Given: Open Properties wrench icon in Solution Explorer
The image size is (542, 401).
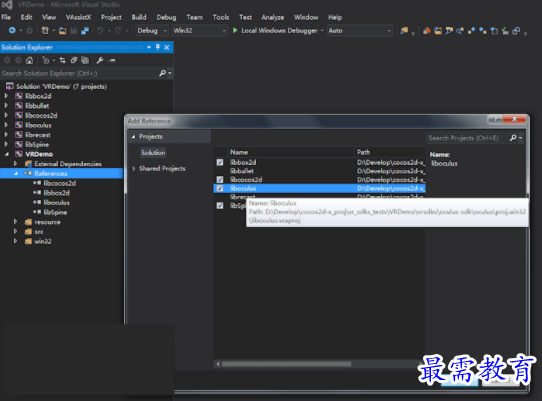Looking at the screenshot, I should pyautogui.click(x=100, y=60).
